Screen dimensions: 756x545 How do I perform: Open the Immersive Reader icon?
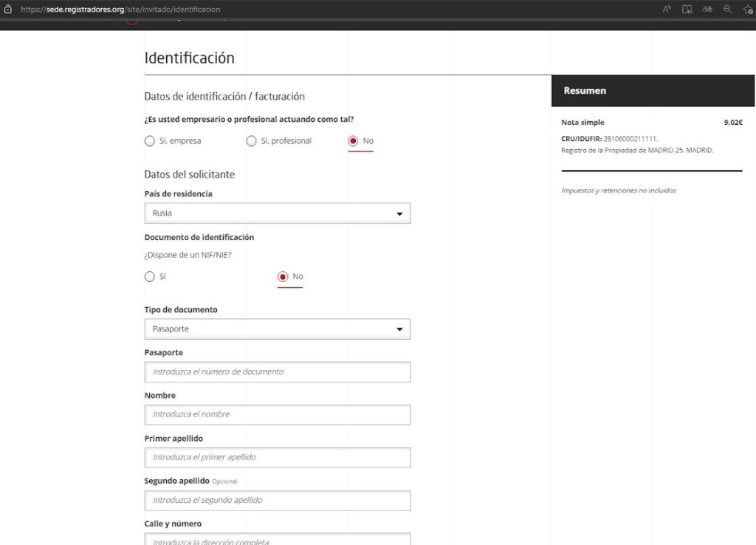687,9
